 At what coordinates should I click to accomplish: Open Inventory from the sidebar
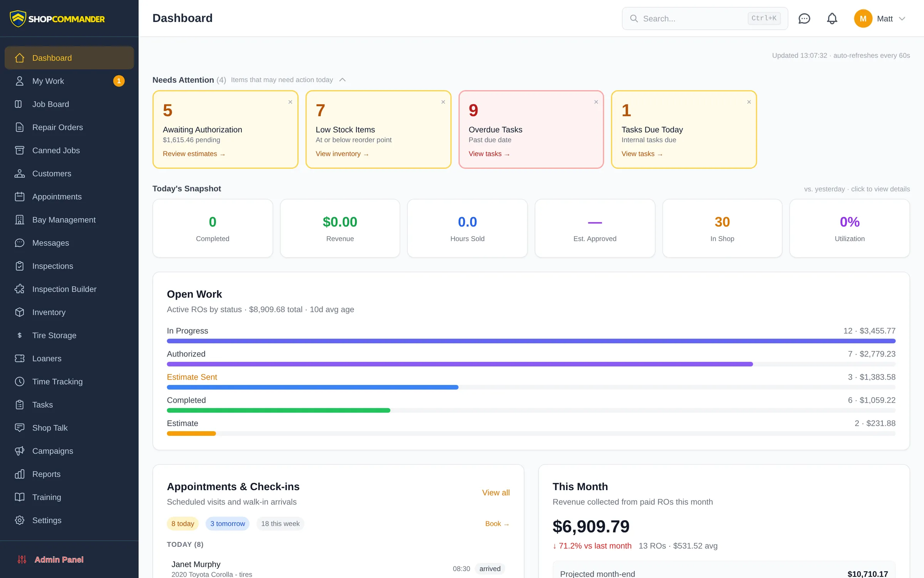click(x=69, y=312)
